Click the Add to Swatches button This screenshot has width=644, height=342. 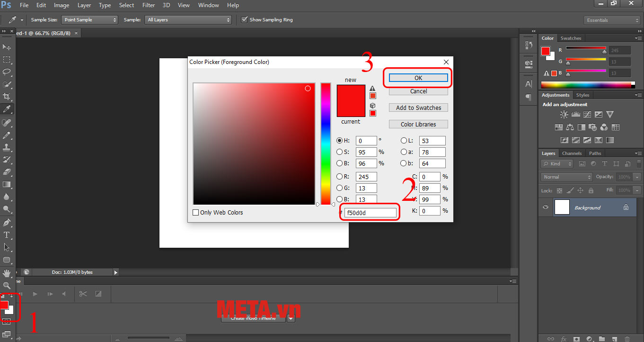click(x=418, y=108)
